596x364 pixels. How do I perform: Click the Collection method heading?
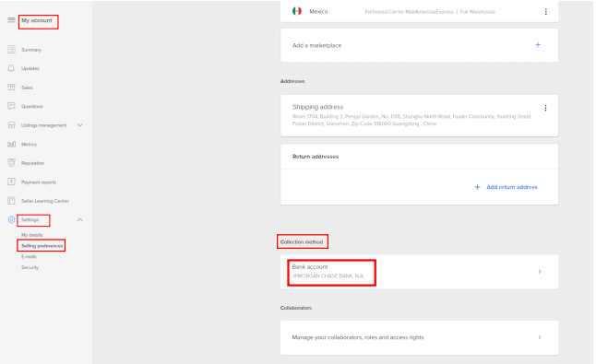302,241
